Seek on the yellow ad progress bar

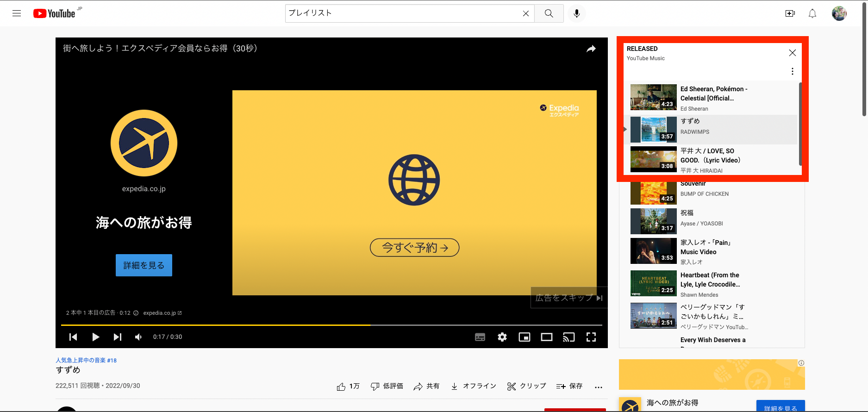[x=331, y=325]
